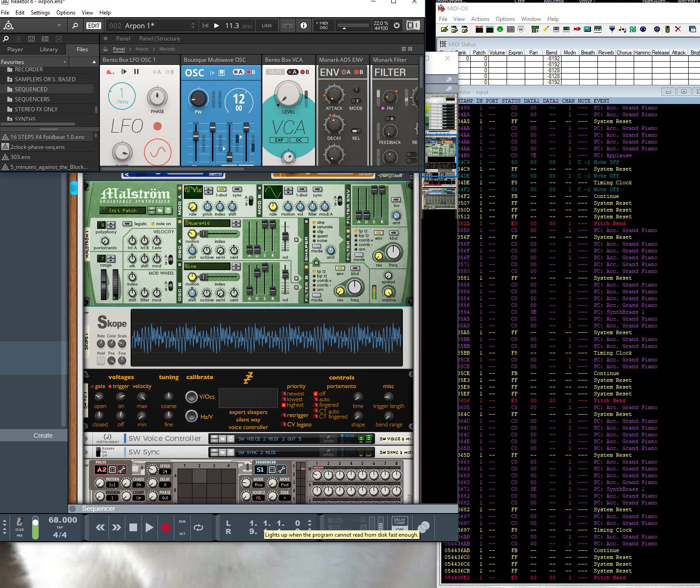
Task: Click Reason transport play button
Action: tap(149, 527)
